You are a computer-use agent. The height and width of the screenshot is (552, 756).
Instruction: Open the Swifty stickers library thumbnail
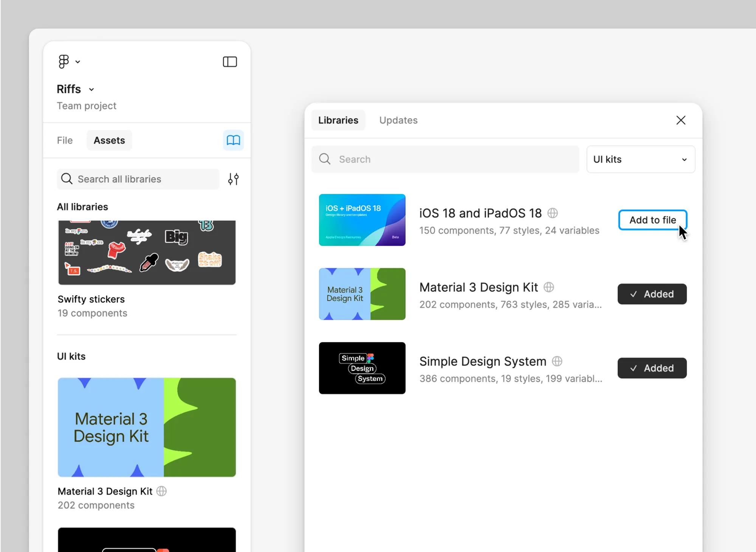pos(147,253)
